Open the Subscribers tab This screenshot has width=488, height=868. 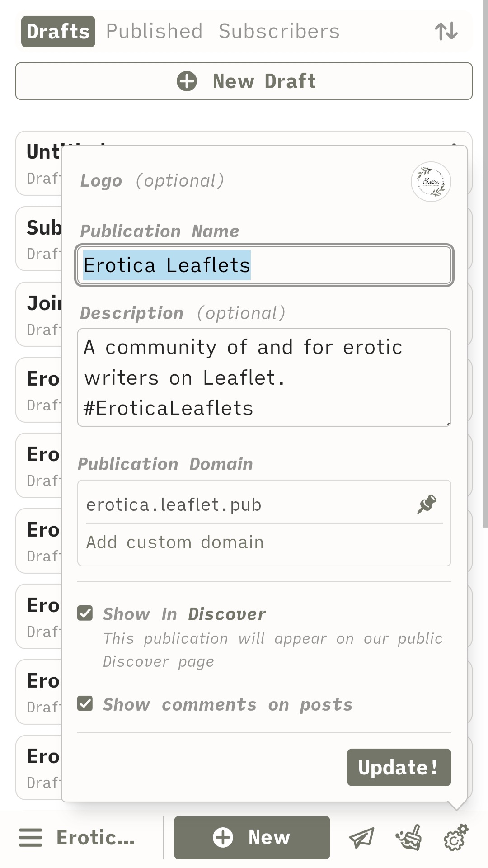pos(279,31)
